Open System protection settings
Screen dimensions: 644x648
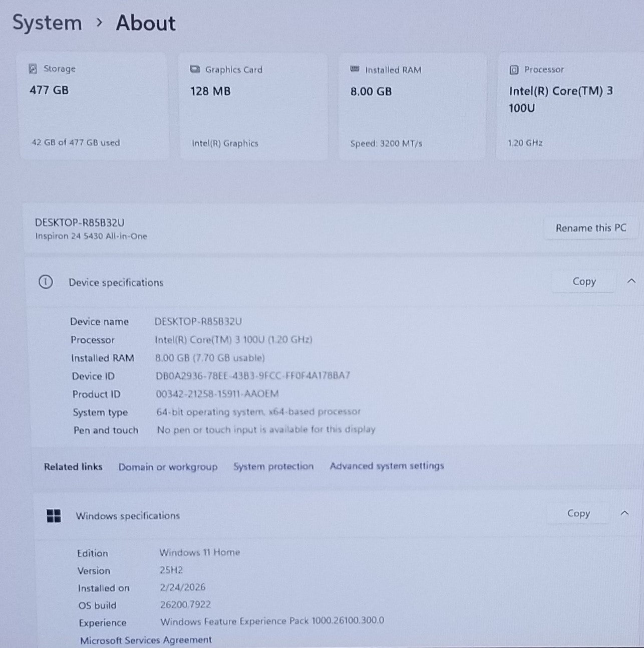point(273,466)
